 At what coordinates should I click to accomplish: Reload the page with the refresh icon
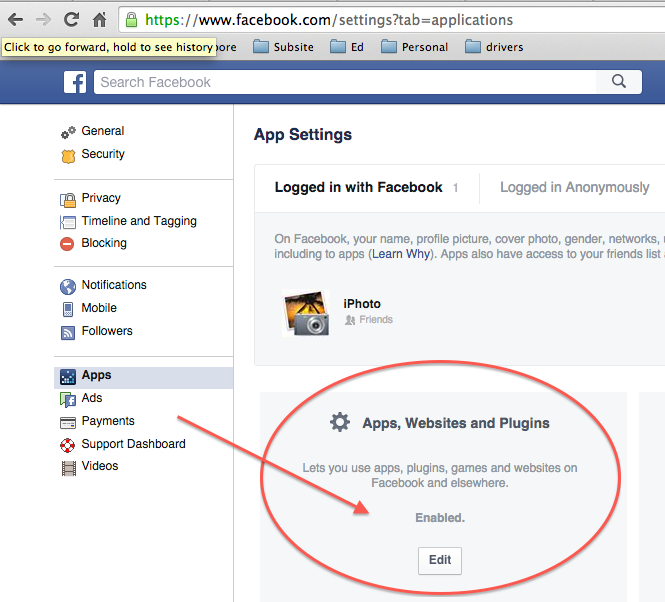click(71, 20)
